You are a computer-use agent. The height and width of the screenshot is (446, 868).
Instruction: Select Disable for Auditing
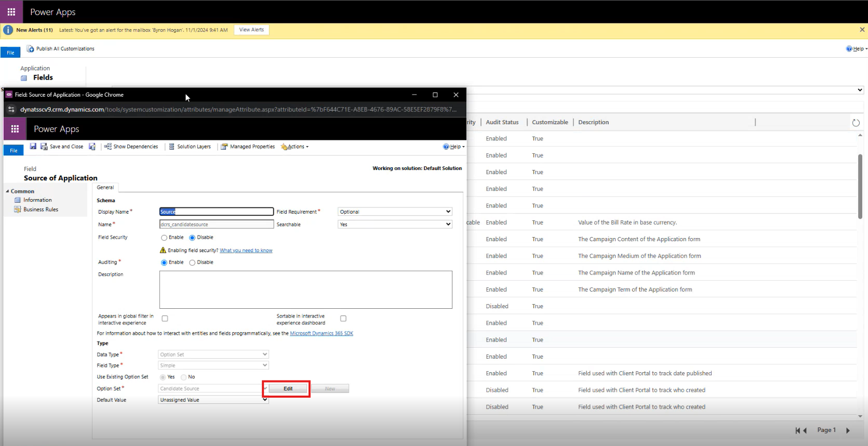[x=192, y=263]
